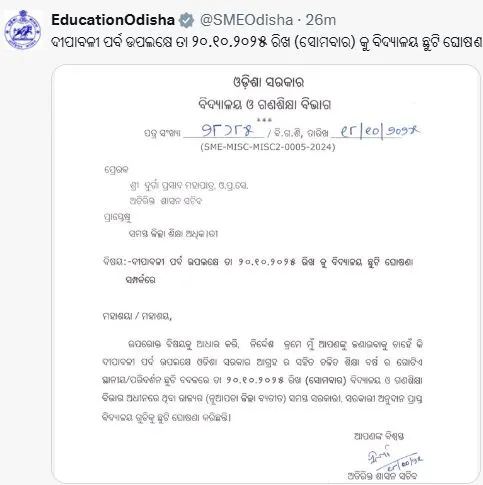This screenshot has height=485, width=483.
Task: Click the sender name line under Prerak
Action: pos(189,186)
